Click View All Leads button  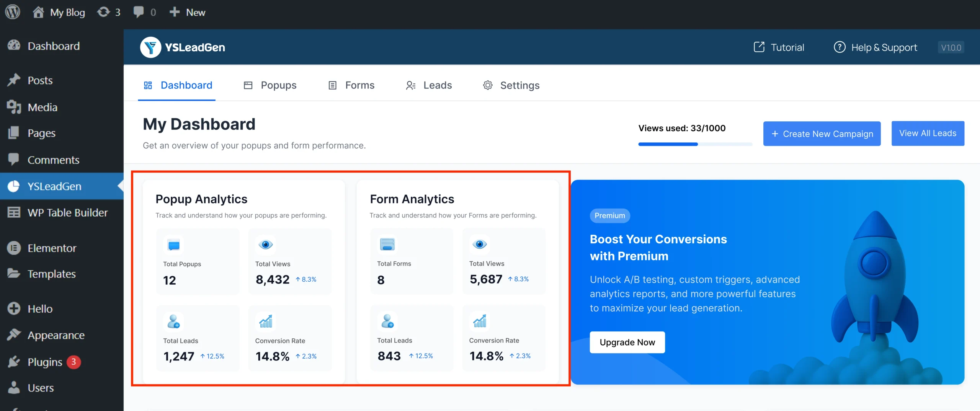pyautogui.click(x=928, y=133)
